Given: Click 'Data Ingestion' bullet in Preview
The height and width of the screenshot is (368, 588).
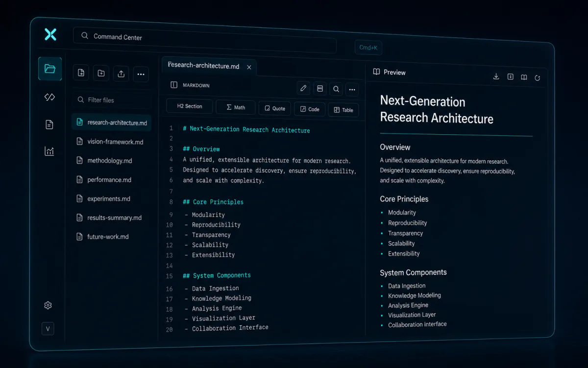Looking at the screenshot, I should pos(407,286).
